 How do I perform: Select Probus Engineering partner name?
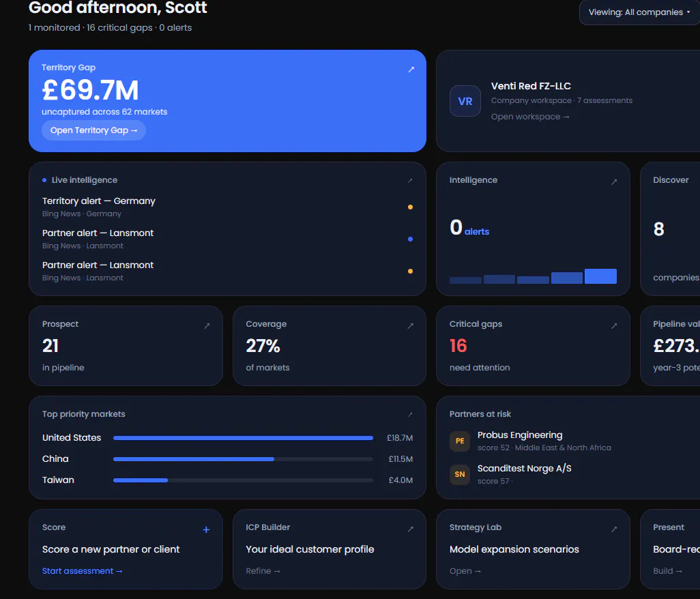520,435
